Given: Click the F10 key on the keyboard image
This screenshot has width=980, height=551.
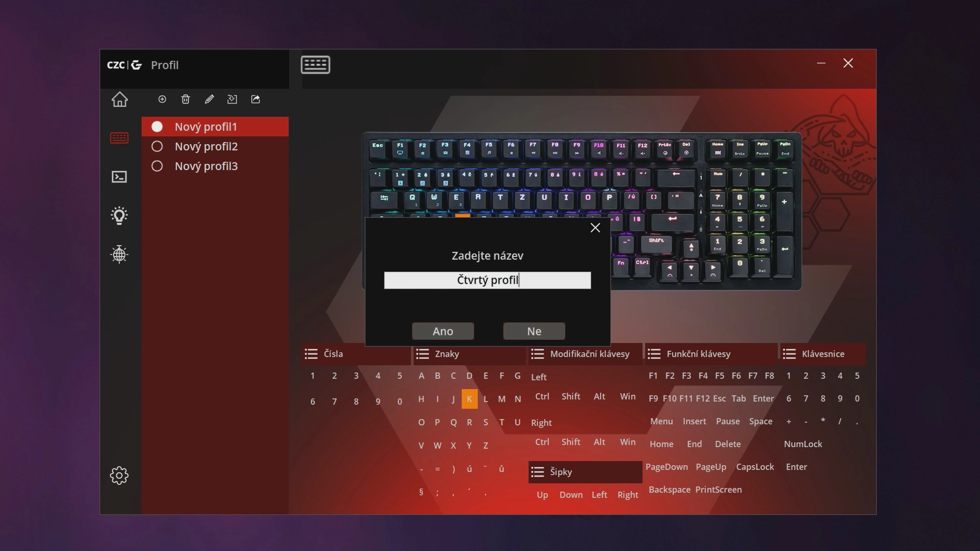Looking at the screenshot, I should click(x=598, y=149).
